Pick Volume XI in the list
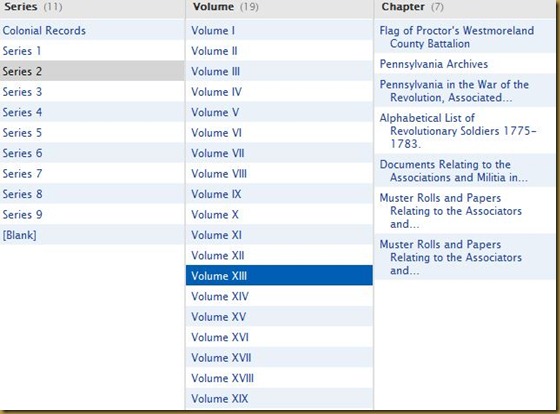The width and height of the screenshot is (560, 414). tap(279, 235)
